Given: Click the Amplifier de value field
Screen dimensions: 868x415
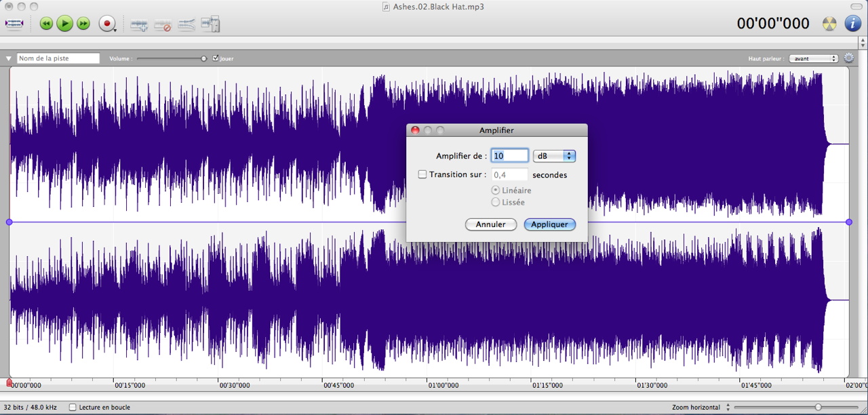Looking at the screenshot, I should click(509, 156).
